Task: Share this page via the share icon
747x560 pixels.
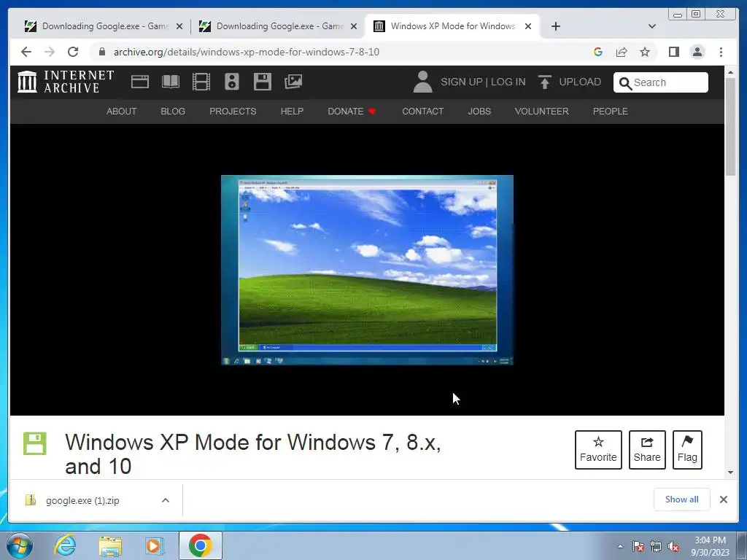Action: [622, 52]
